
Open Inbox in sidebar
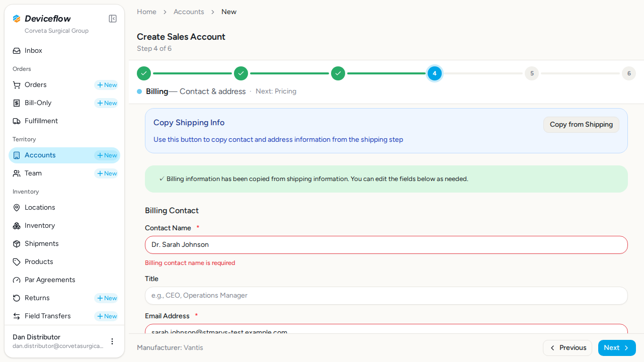64,51
